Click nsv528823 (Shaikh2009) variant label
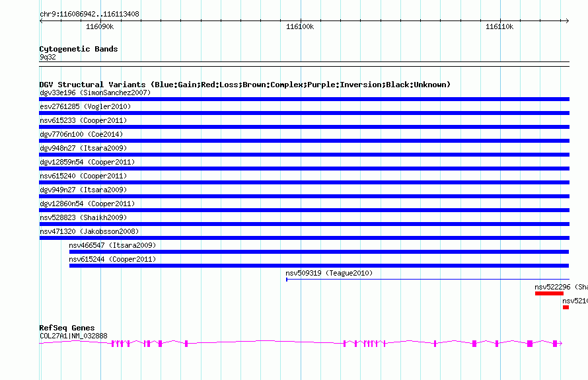Viewport: 588px width, 380px height. click(x=83, y=217)
